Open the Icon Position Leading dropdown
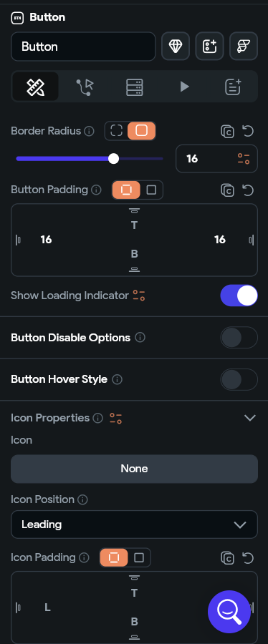The height and width of the screenshot is (644, 268). point(135,525)
